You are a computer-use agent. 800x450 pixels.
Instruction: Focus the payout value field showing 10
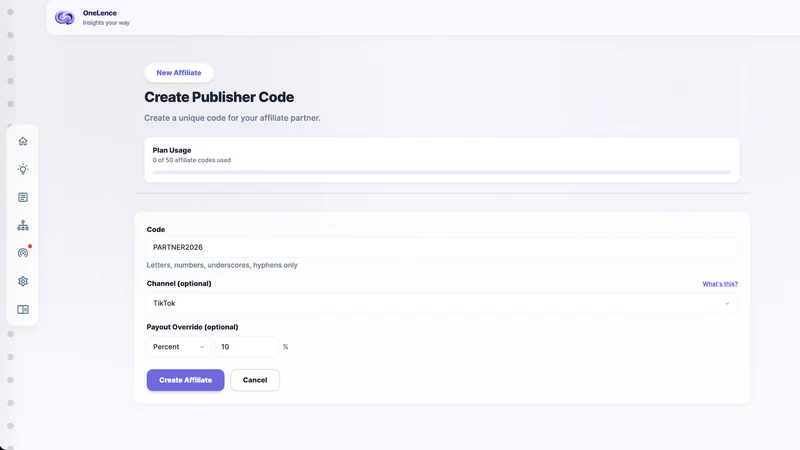pyautogui.click(x=246, y=347)
